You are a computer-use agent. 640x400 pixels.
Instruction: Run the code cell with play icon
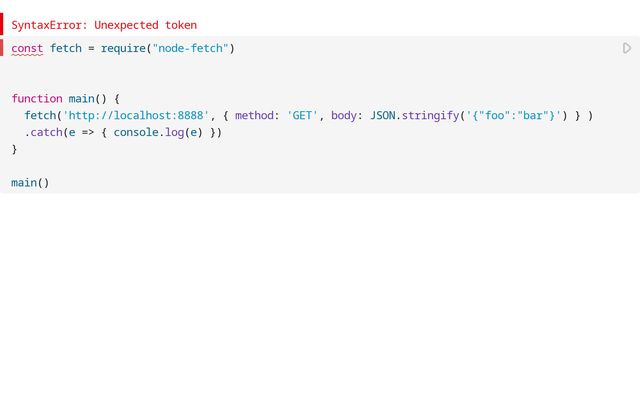(627, 48)
